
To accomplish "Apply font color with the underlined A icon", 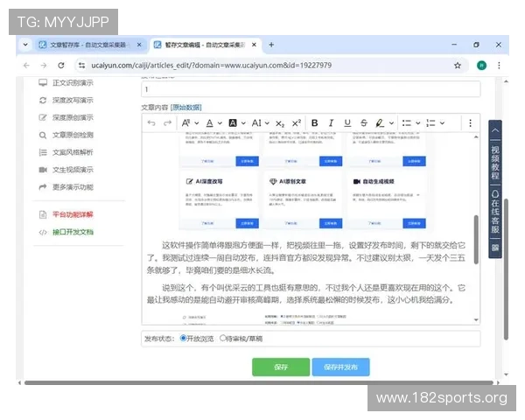I will tap(210, 123).
